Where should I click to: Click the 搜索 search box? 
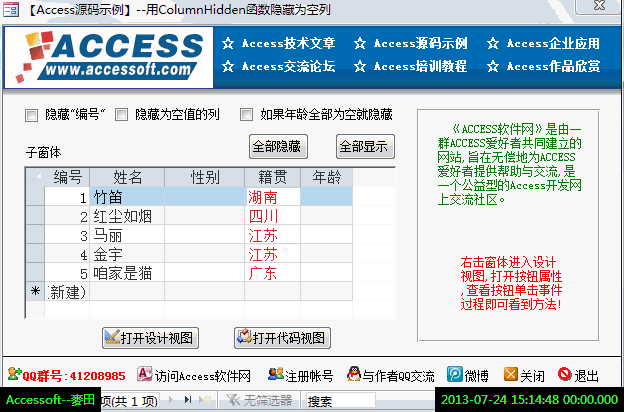340,400
